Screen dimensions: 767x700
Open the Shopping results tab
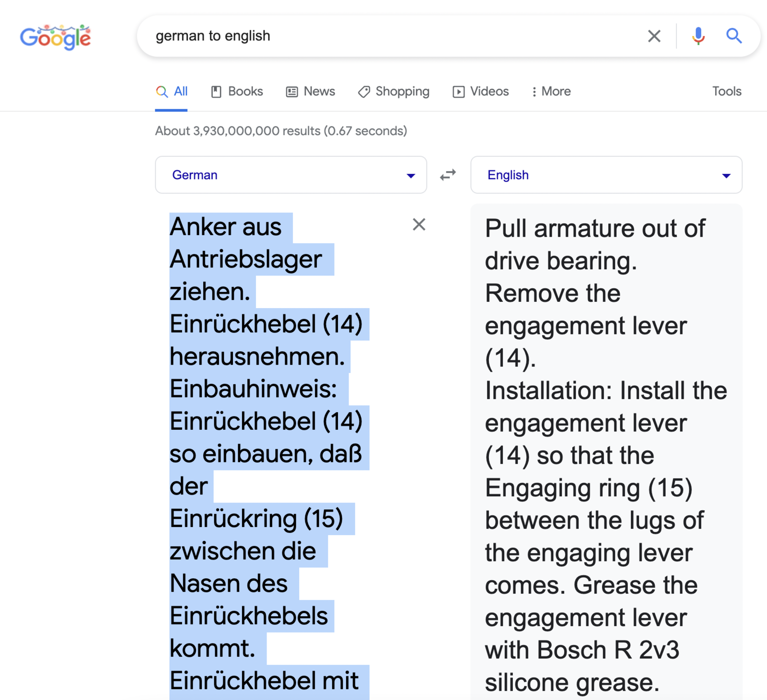coord(394,92)
